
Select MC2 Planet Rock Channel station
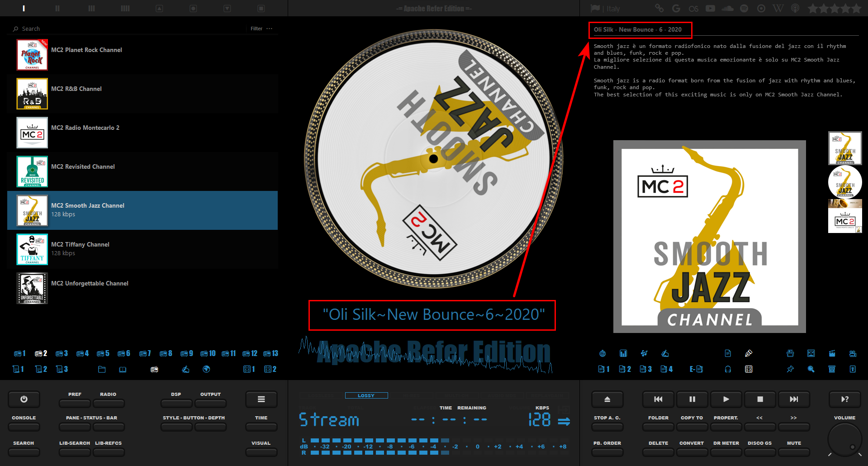[x=142, y=55]
